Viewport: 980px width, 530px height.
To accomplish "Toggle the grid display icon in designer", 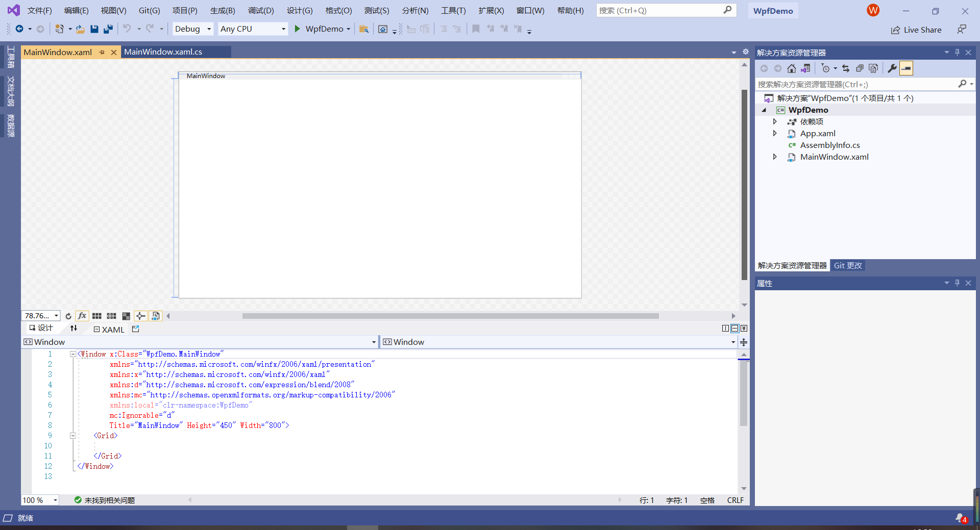I will click(97, 316).
